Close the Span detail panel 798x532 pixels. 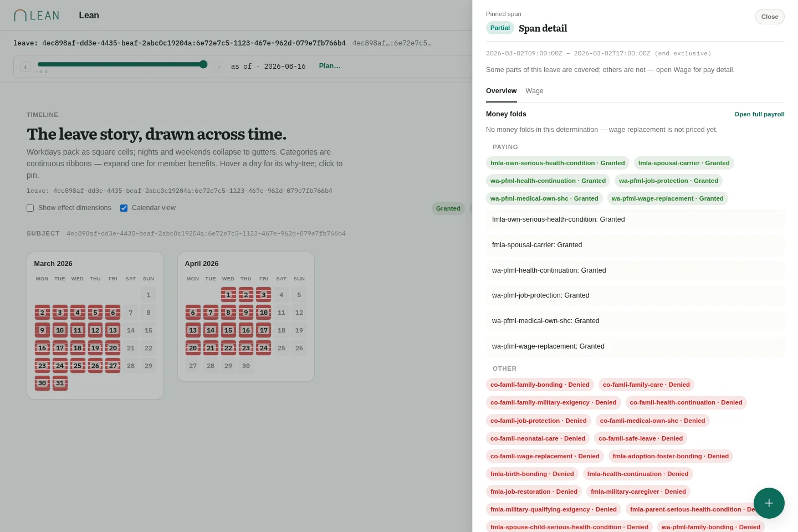click(x=769, y=17)
